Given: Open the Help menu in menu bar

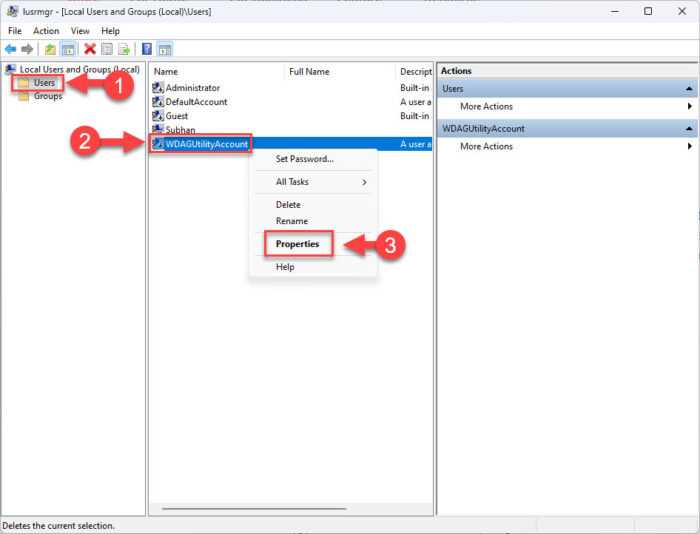Looking at the screenshot, I should [x=110, y=31].
